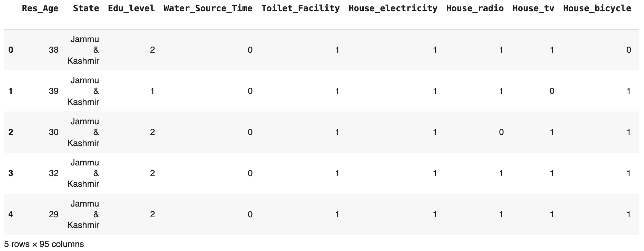Viewport: 644px width, 251px height.
Task: Click the House_tv column header
Action: (x=533, y=8)
